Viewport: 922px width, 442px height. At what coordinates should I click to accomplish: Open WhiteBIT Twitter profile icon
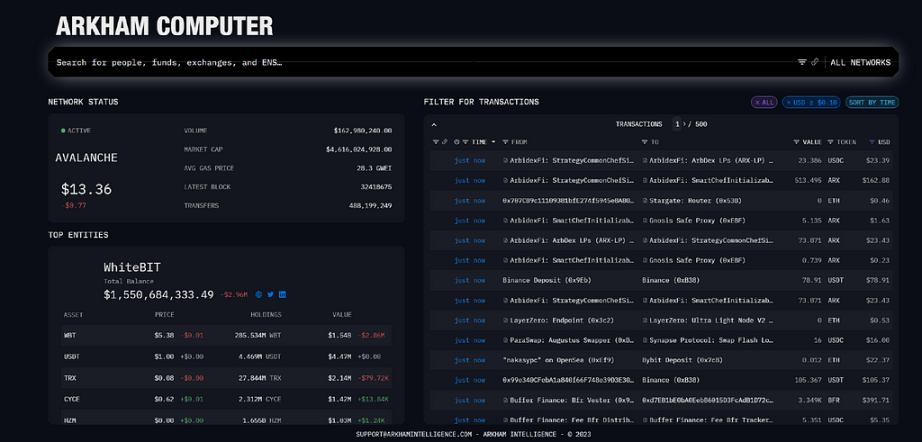[270, 294]
